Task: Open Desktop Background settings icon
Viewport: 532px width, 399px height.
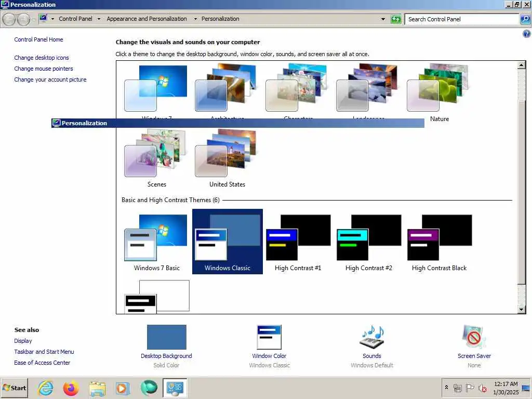Action: 167,337
